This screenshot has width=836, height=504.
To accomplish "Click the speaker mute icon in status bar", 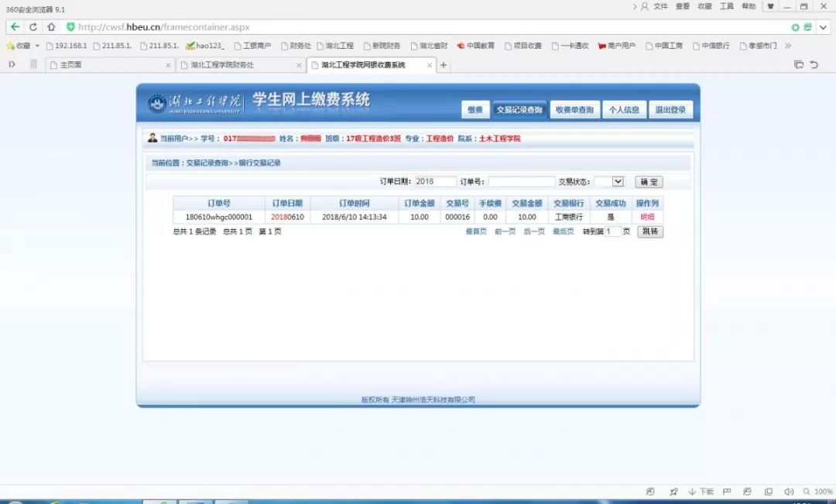I will coord(789,492).
